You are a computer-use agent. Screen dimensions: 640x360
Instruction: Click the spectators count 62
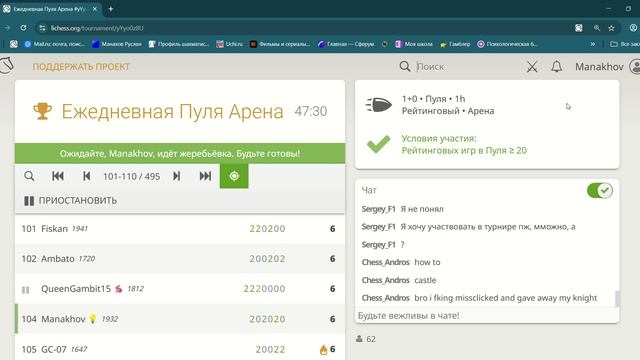[x=366, y=339]
